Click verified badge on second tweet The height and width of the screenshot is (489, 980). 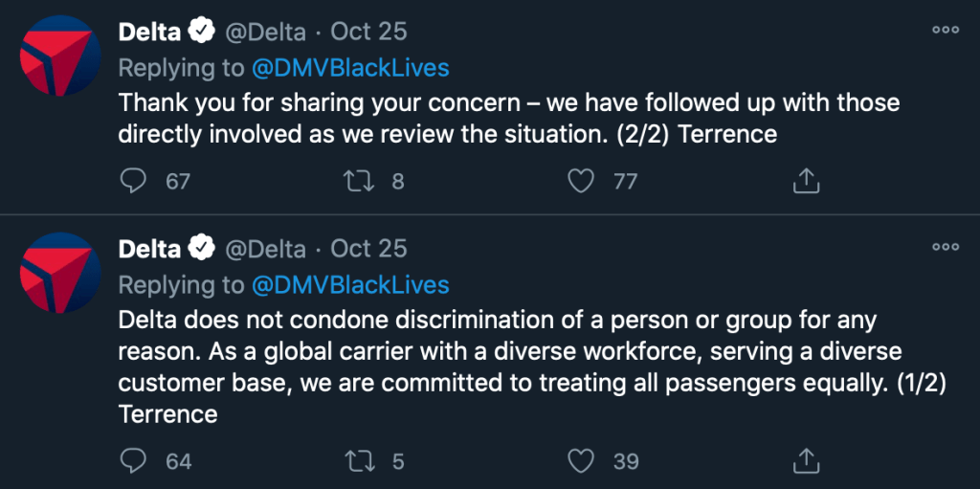[x=201, y=249]
